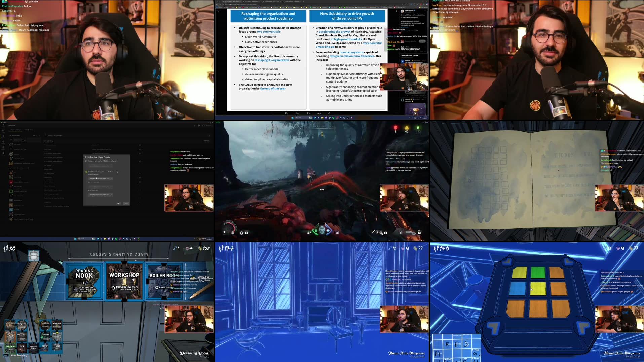Draft the Workshop room card
Image resolution: width=644 pixels, height=362 pixels.
(124, 282)
